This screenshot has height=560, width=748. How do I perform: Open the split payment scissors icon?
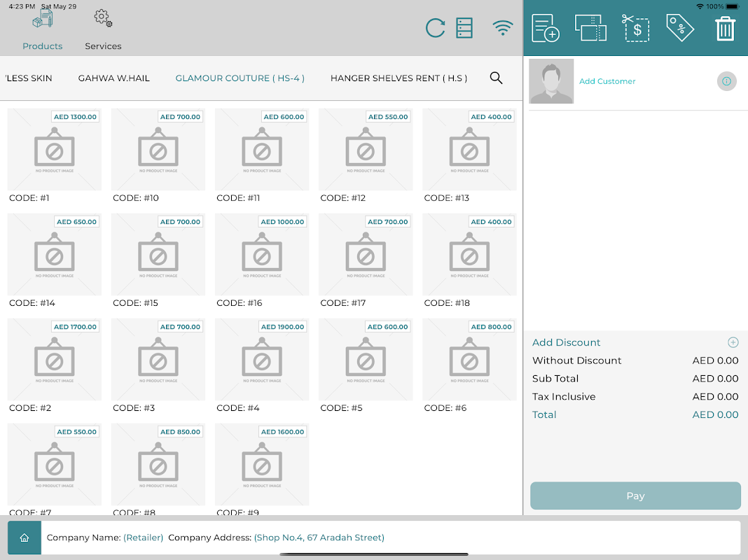pos(635,28)
